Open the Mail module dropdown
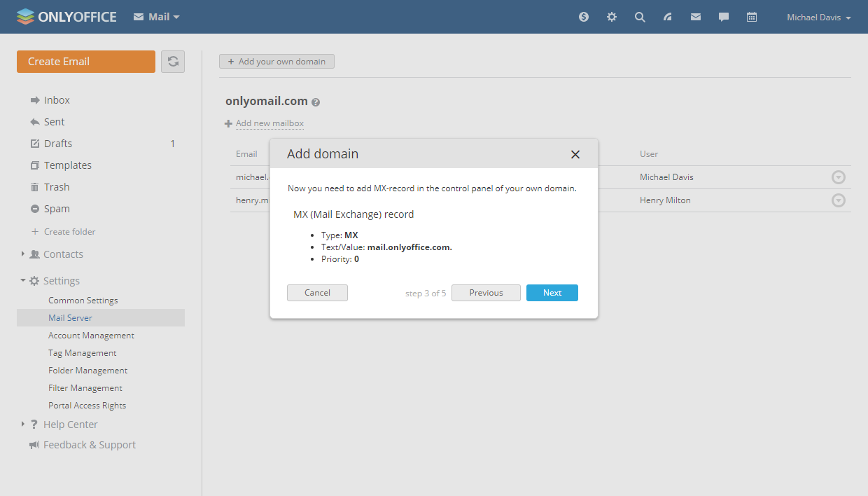 157,17
